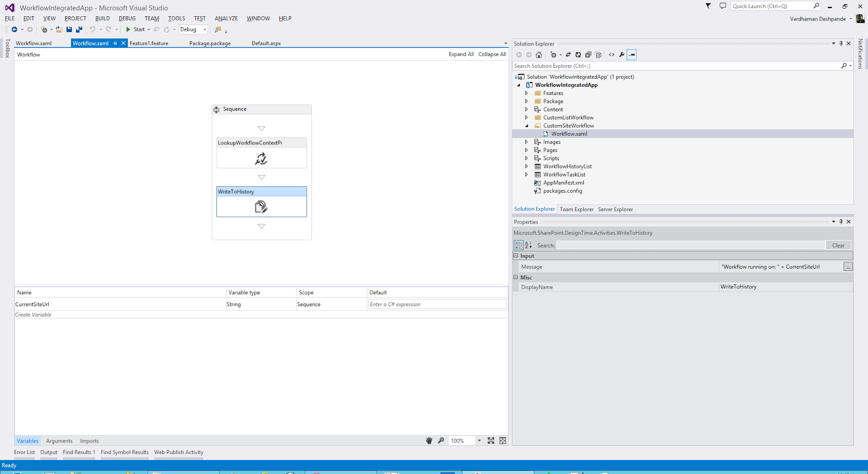Click Create Variable in variables grid
Screen dimensions: 868x474
pyautogui.click(x=33, y=315)
